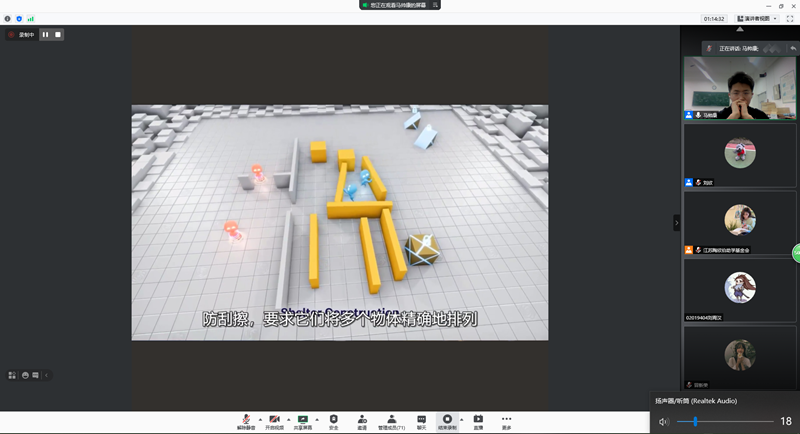
Task: Open the Invite (邀请) panel
Action: click(x=361, y=419)
